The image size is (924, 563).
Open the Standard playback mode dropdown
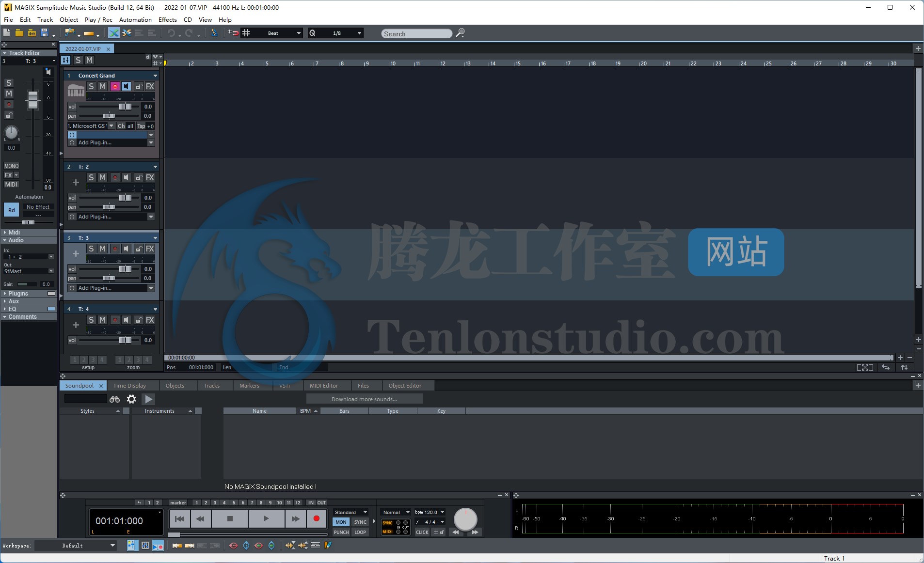click(351, 512)
